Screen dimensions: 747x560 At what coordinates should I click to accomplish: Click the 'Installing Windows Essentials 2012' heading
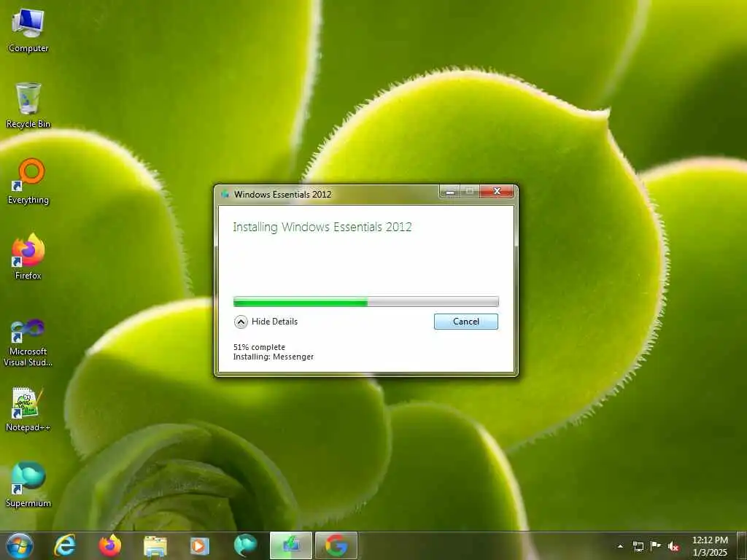point(322,227)
